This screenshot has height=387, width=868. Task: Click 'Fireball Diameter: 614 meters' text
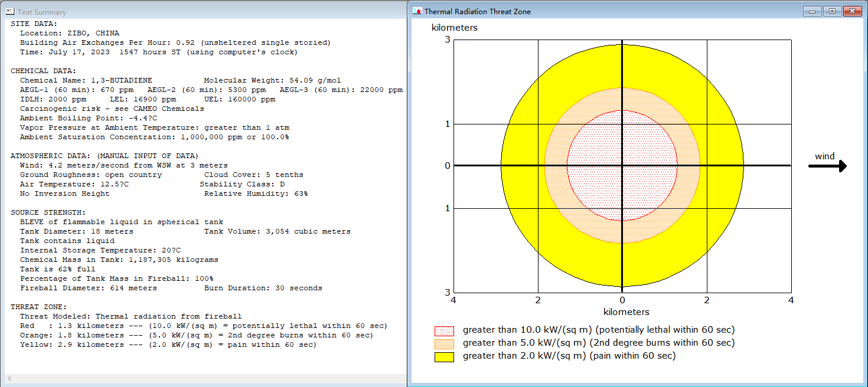[x=89, y=288]
